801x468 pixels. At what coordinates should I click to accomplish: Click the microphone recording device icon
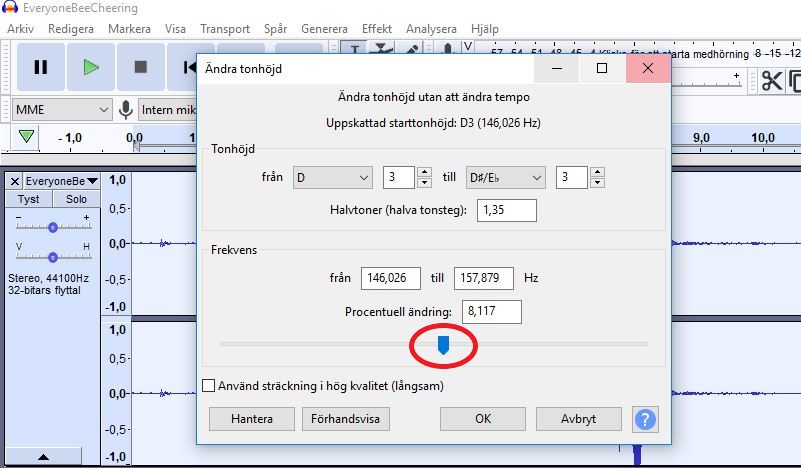coord(126,110)
